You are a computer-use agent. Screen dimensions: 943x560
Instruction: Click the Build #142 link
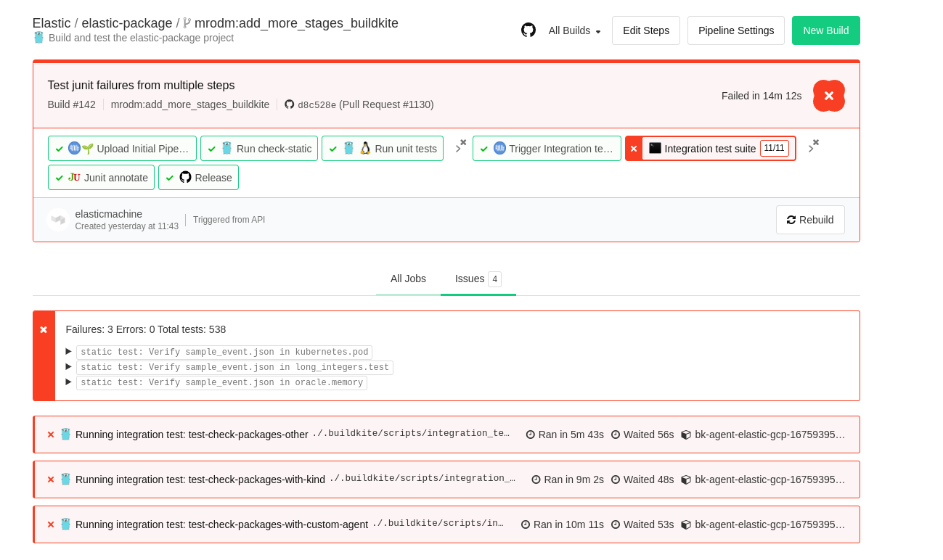pos(71,104)
